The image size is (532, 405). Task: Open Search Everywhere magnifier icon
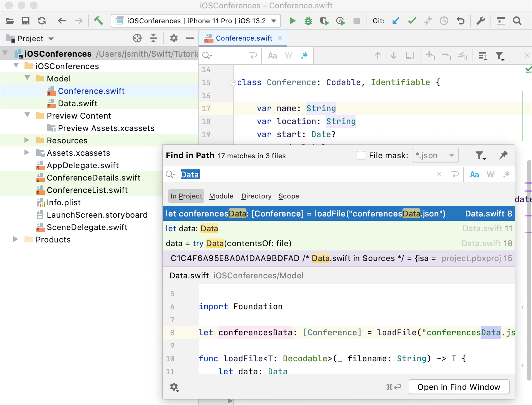point(517,21)
